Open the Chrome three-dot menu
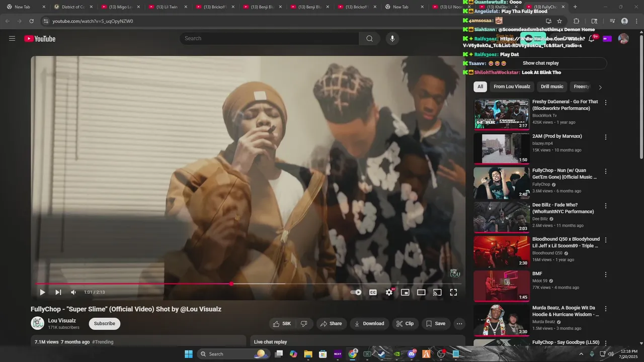Viewport: 644px width, 362px height. [636, 21]
